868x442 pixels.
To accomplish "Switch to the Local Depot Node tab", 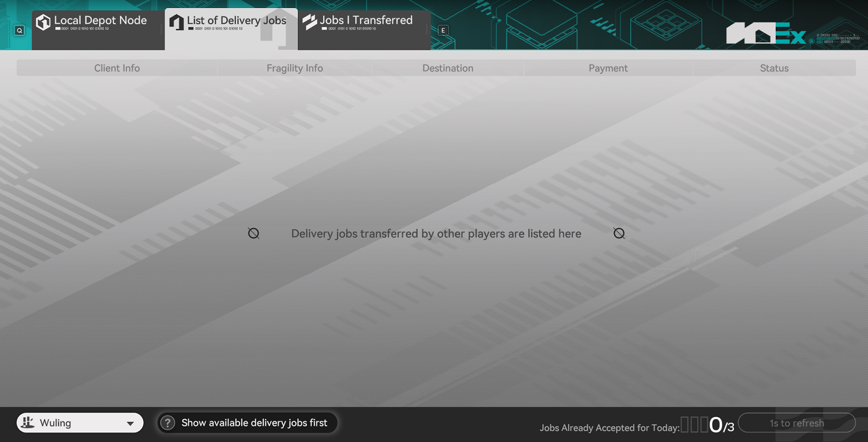I will 98,30.
